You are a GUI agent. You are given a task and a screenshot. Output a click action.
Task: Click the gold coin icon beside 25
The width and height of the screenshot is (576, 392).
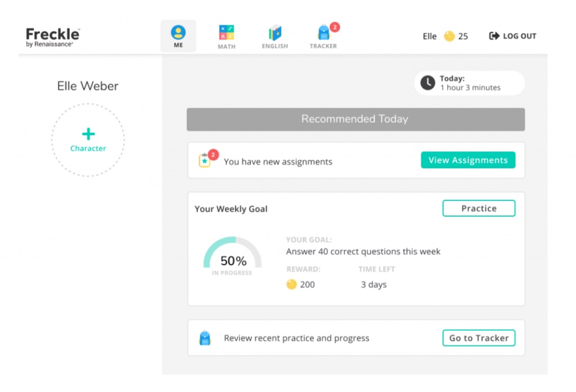(x=449, y=37)
